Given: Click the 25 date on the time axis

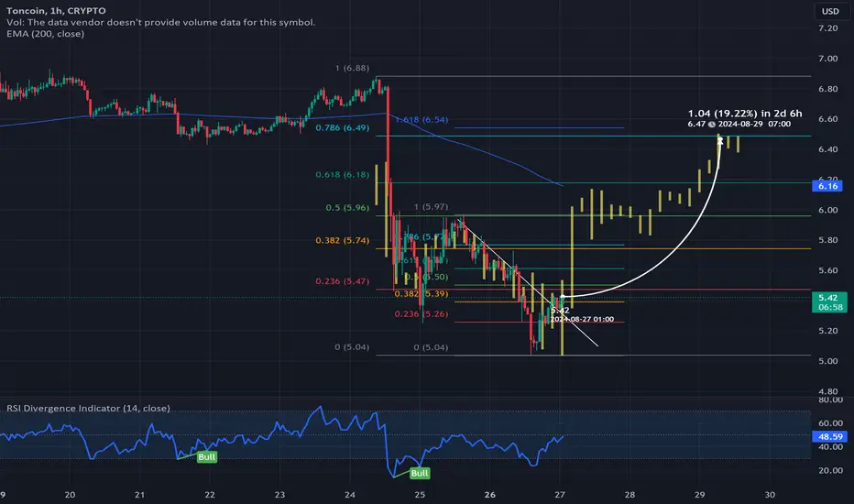Looking at the screenshot, I should coord(420,495).
